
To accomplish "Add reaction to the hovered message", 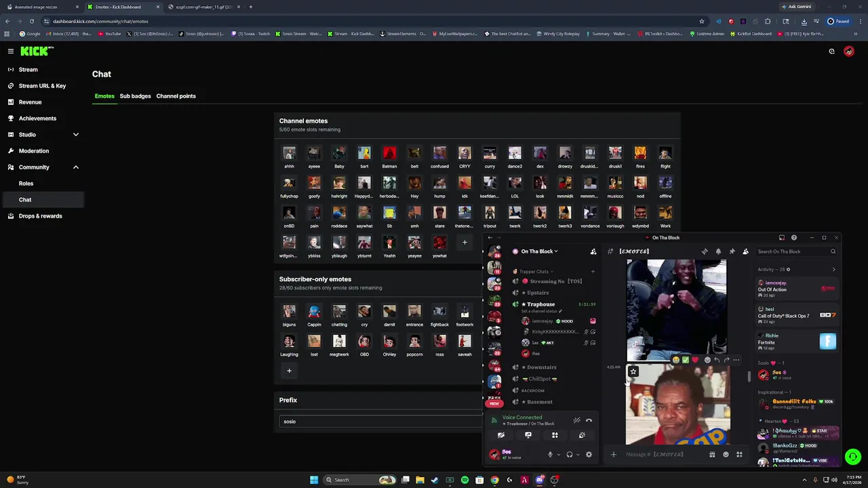I will coord(708,360).
